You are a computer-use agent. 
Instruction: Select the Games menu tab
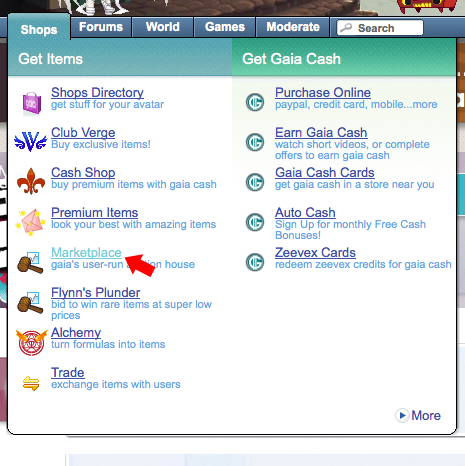pyautogui.click(x=225, y=27)
